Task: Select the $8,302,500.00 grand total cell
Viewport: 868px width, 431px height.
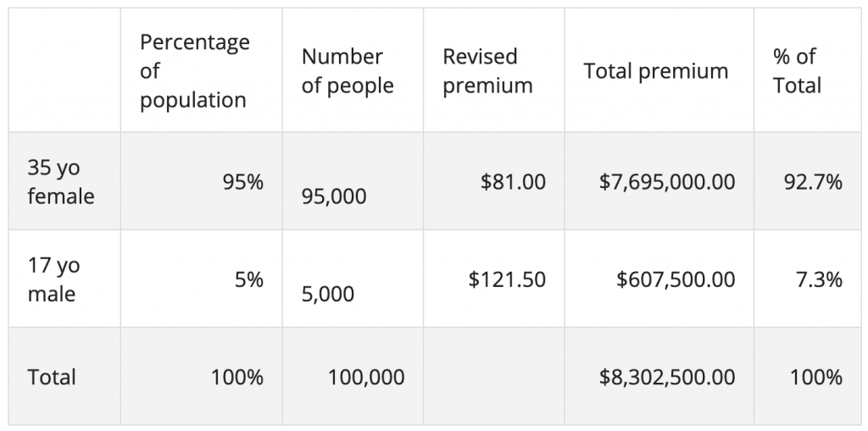Action: point(667,377)
